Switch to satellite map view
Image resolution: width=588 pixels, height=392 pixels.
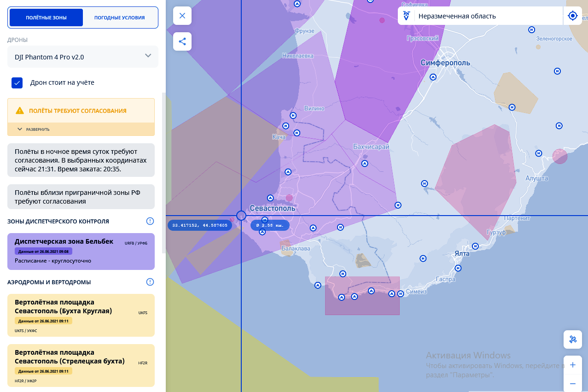point(573,339)
